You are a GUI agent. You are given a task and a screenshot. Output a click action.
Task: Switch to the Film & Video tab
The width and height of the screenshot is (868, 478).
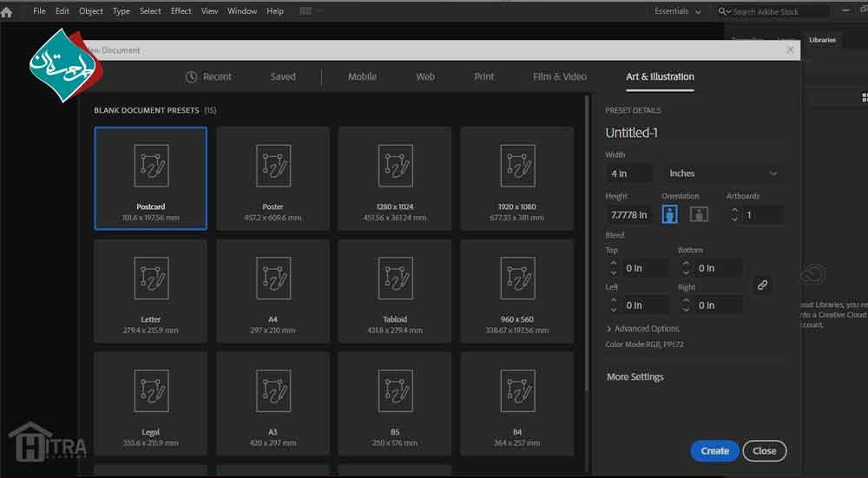click(560, 77)
